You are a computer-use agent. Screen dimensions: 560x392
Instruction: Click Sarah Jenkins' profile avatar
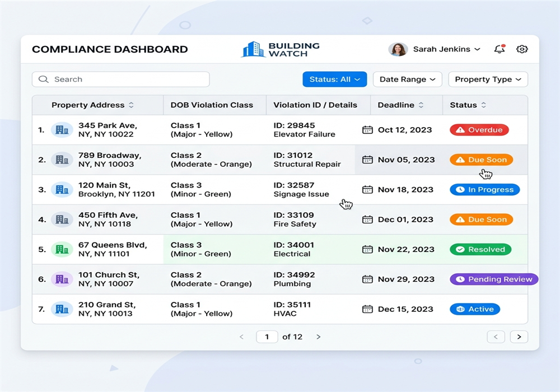click(x=398, y=49)
